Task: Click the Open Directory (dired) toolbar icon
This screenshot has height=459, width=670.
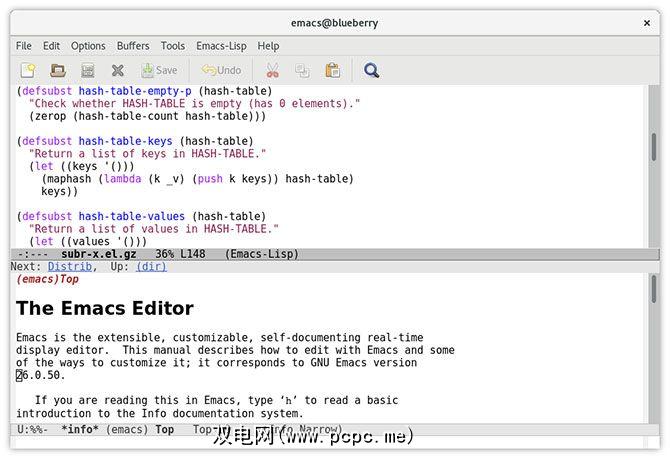Action: [88, 70]
